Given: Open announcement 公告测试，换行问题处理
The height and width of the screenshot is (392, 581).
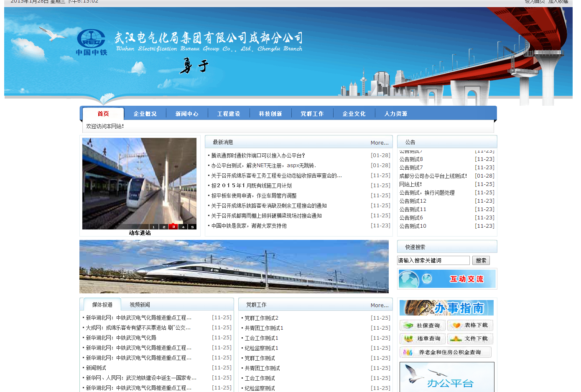Looking at the screenshot, I should [427, 193].
